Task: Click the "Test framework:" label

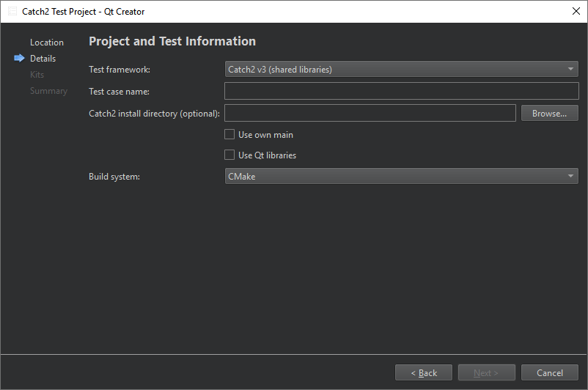Action: (x=120, y=70)
